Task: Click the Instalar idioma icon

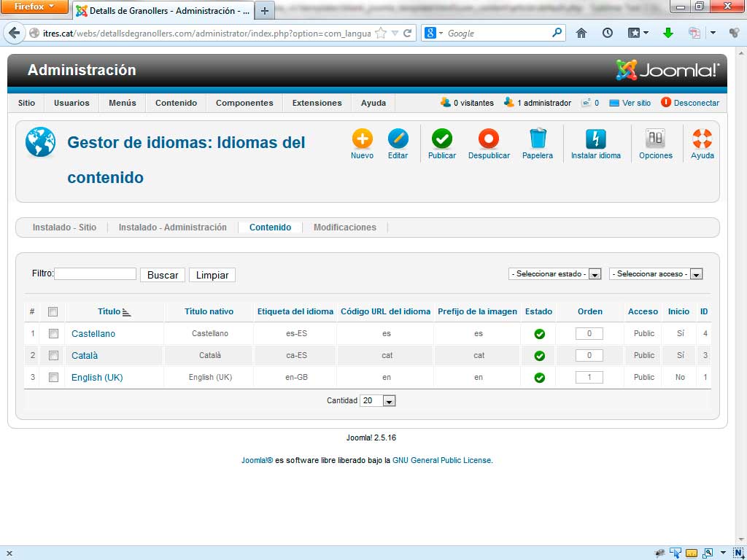Action: coord(595,139)
